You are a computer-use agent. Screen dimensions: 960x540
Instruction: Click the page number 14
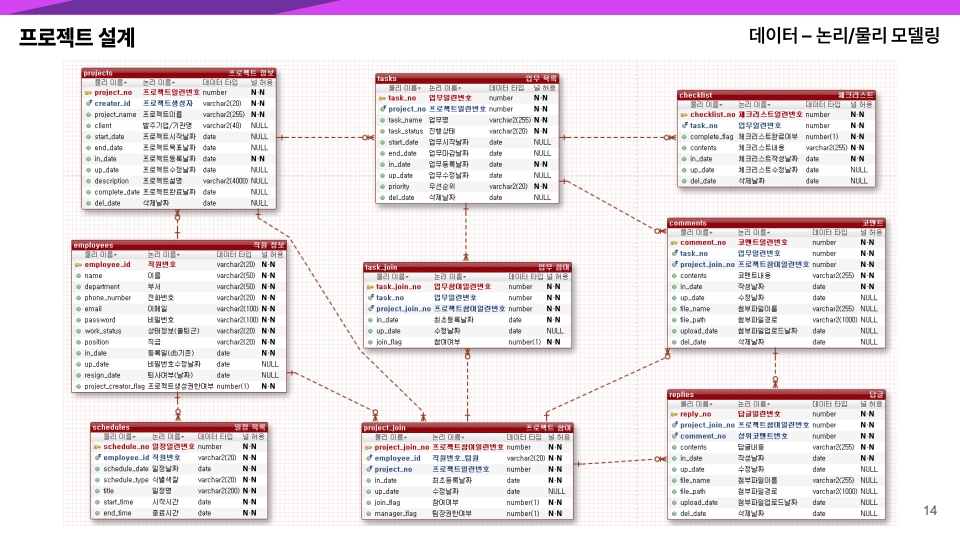click(930, 510)
